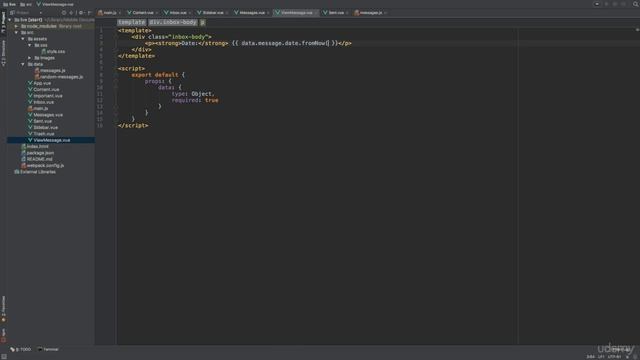Click the JS file icon beside main.js in tree

(x=30, y=109)
